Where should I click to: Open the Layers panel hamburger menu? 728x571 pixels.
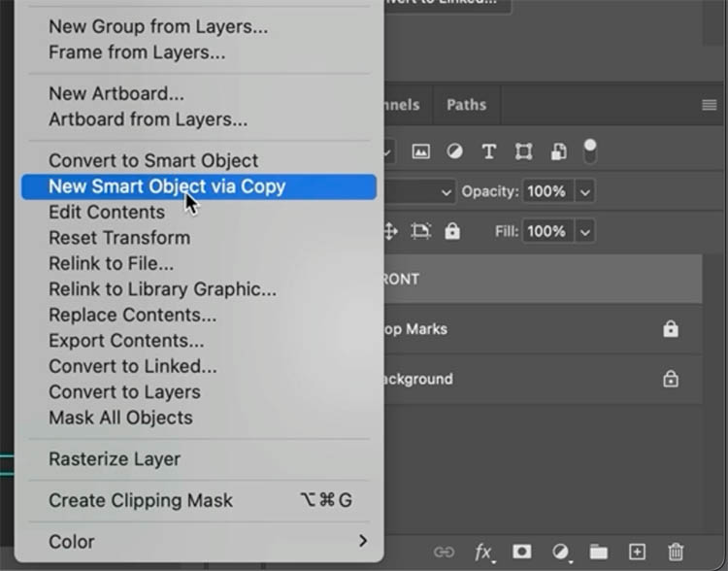point(710,105)
